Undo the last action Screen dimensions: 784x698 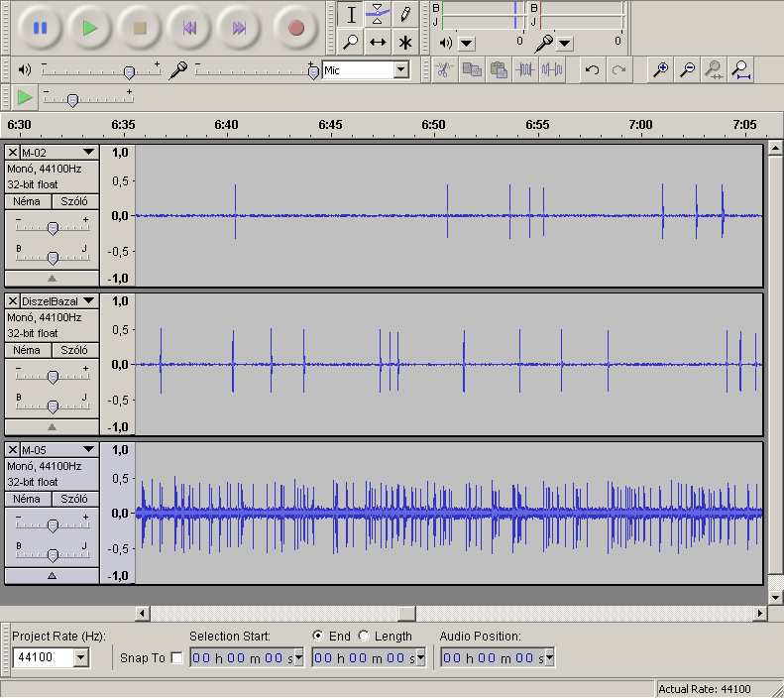coord(593,70)
